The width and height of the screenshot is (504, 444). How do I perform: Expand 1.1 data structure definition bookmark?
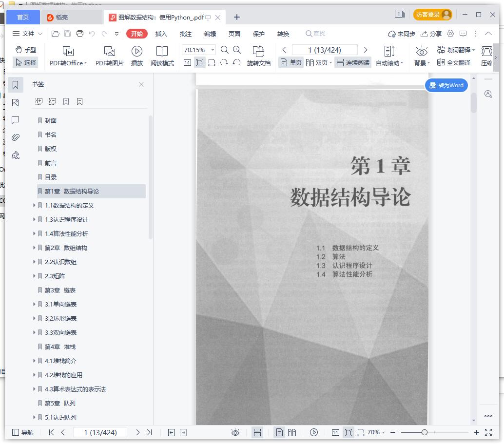[x=34, y=205]
